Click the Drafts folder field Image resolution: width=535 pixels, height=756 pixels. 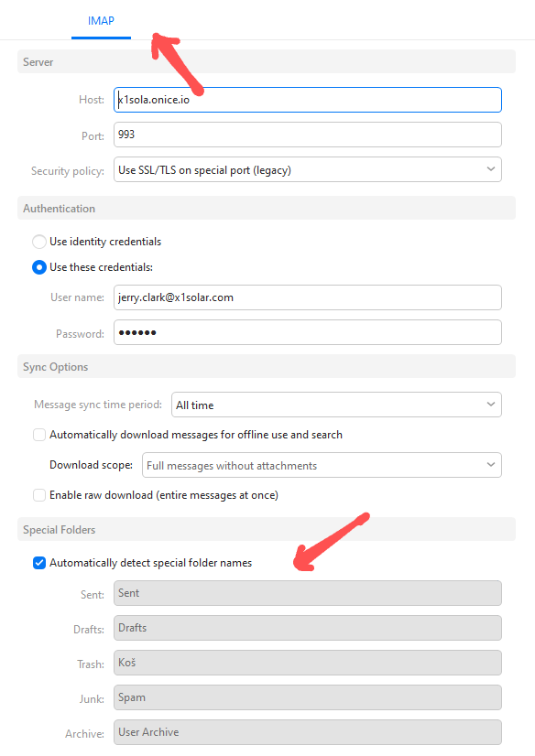308,628
